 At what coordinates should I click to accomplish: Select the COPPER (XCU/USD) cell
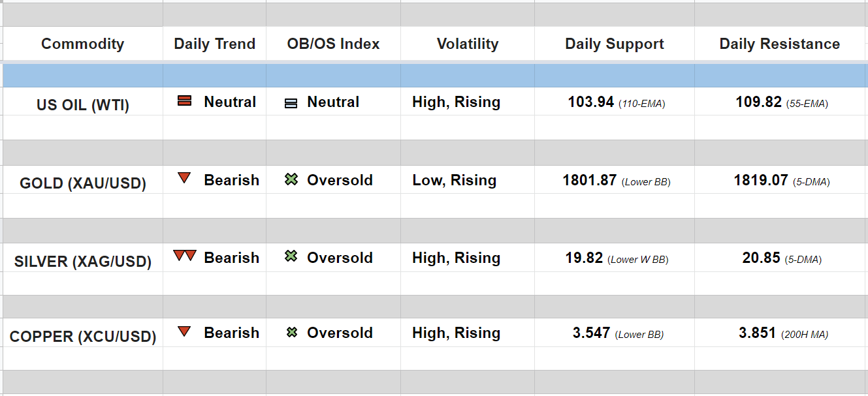(x=82, y=337)
